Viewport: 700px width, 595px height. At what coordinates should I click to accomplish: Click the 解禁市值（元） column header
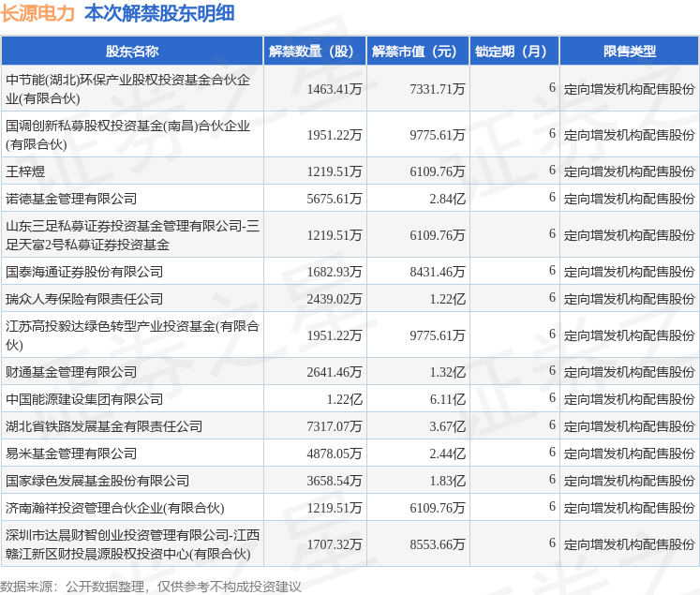pos(418,52)
